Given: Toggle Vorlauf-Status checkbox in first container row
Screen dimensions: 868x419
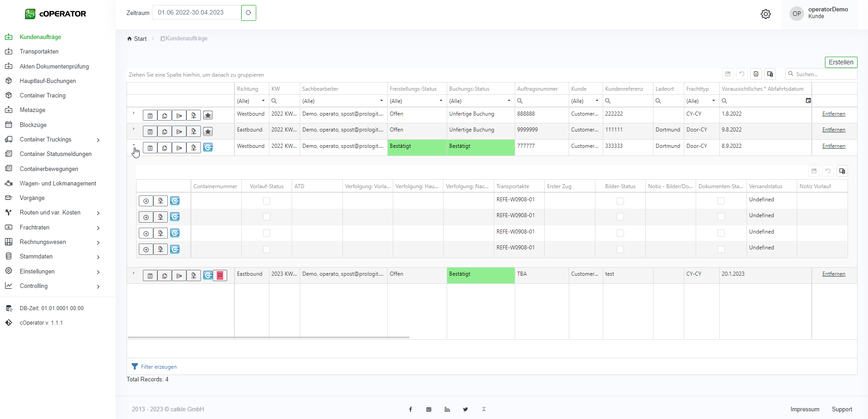Looking at the screenshot, I should pyautogui.click(x=267, y=201).
